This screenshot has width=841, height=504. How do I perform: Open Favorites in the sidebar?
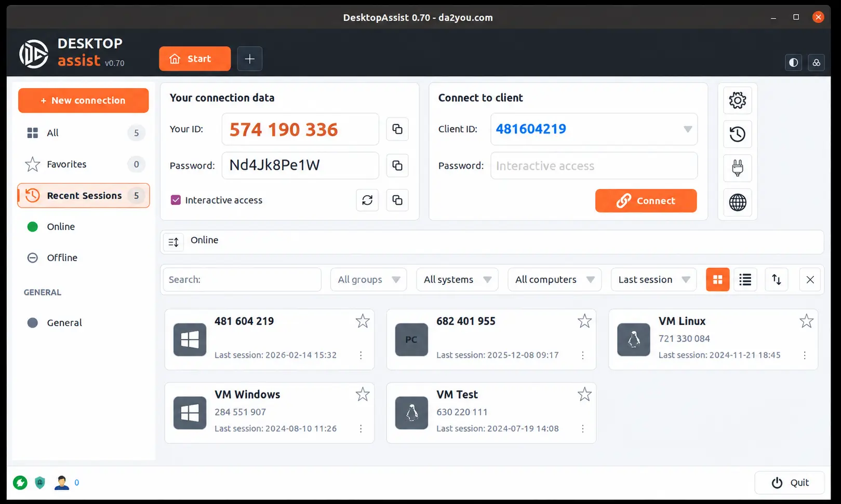[x=84, y=165]
